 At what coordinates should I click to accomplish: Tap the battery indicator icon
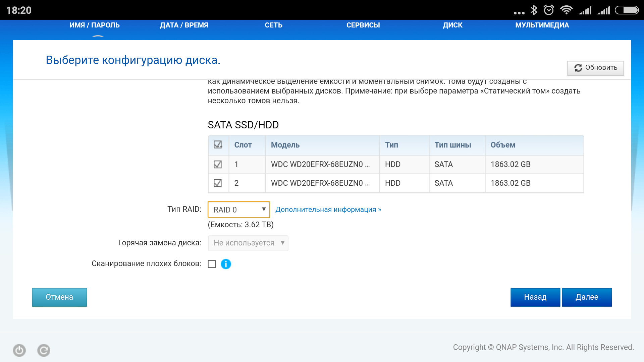tap(627, 10)
